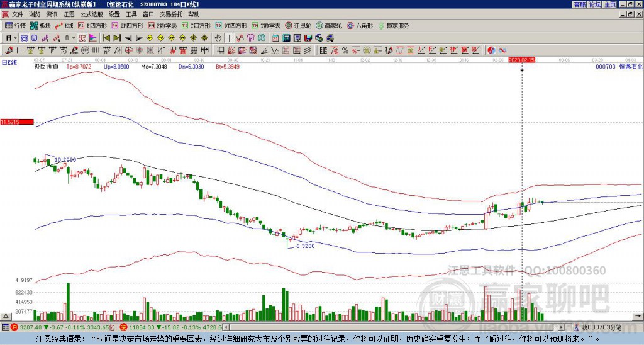The height and width of the screenshot is (345, 644).
Task: Expand the candlestick type dropdown arrow
Action: tap(74, 38)
